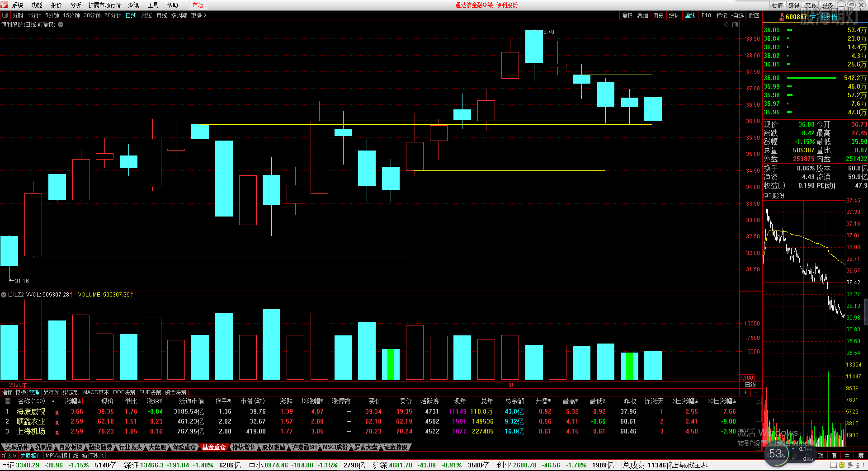
Task: Click the 行情 button in title bar
Action: click(778, 5)
